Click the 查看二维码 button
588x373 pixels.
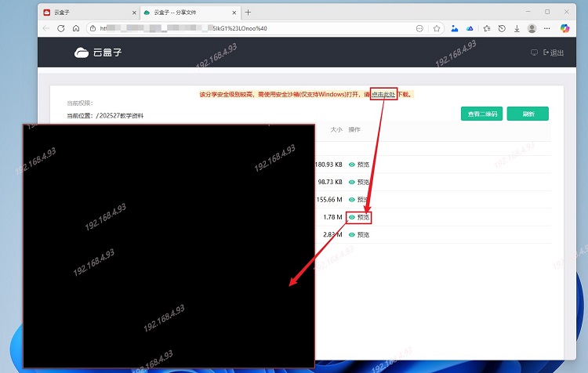(x=482, y=114)
